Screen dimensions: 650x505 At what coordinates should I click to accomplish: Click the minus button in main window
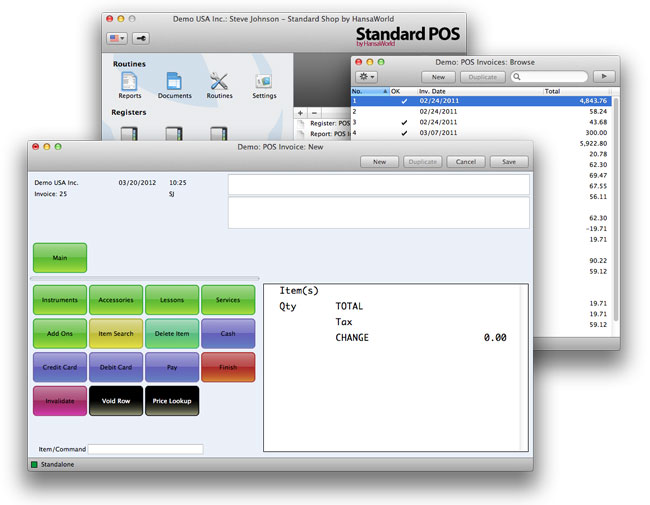(314, 113)
